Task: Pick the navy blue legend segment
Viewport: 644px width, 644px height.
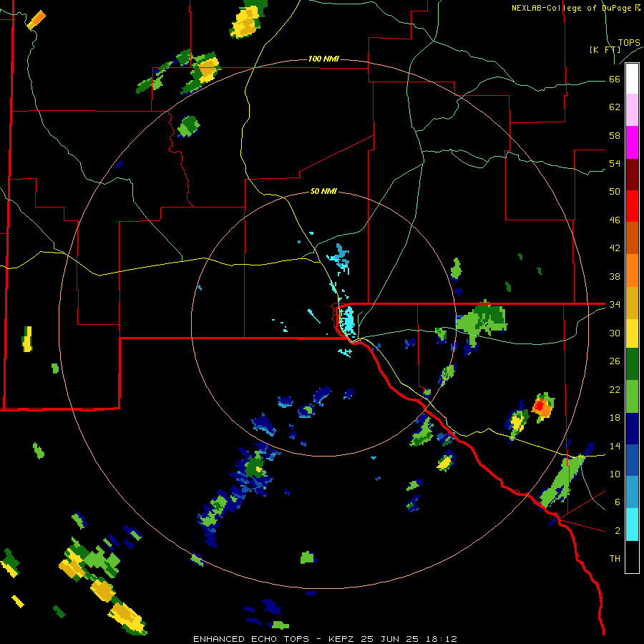Action: point(632,429)
